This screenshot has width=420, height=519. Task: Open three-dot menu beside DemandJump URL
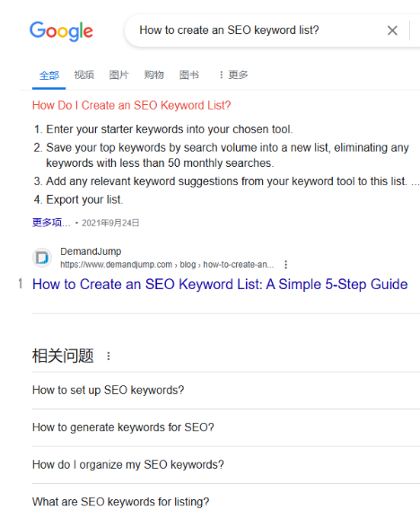tap(285, 265)
